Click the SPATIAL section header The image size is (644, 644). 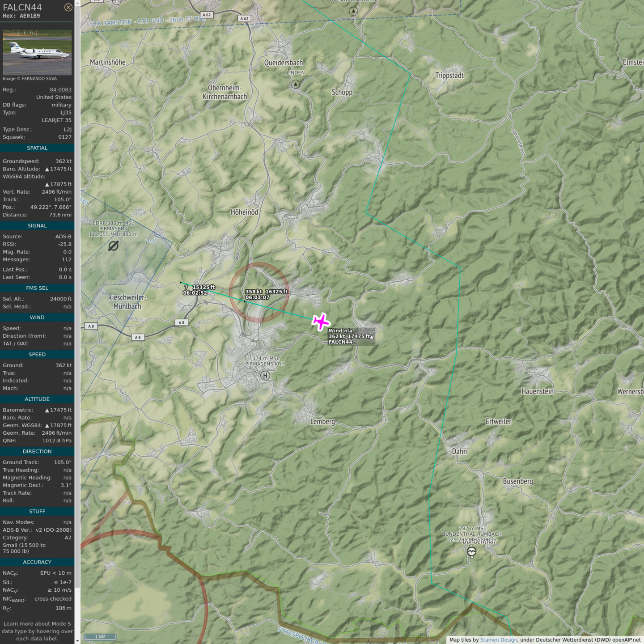click(x=37, y=148)
